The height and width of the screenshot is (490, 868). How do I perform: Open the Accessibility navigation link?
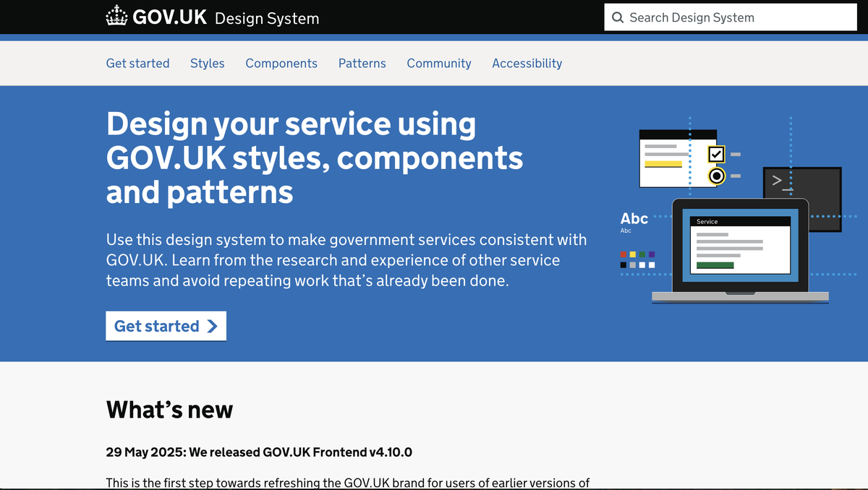point(527,63)
